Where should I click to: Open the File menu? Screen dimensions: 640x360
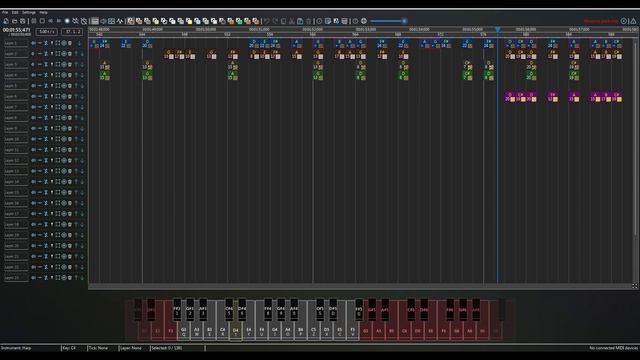5,12
